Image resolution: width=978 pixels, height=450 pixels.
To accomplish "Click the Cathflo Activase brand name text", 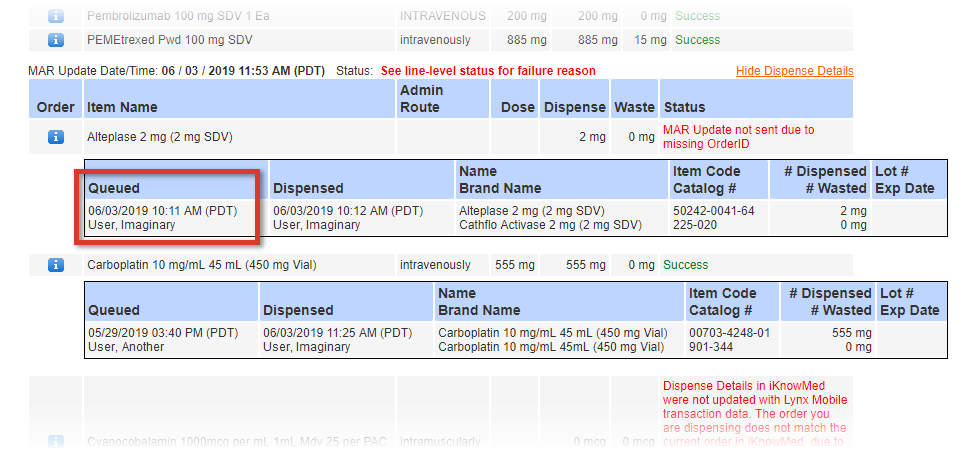I will pos(550,225).
